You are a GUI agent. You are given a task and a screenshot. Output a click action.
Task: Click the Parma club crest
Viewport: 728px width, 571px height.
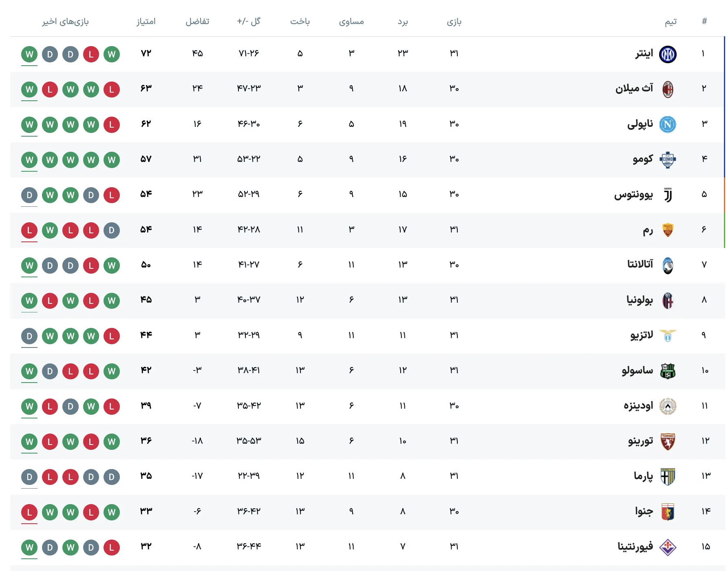[668, 477]
